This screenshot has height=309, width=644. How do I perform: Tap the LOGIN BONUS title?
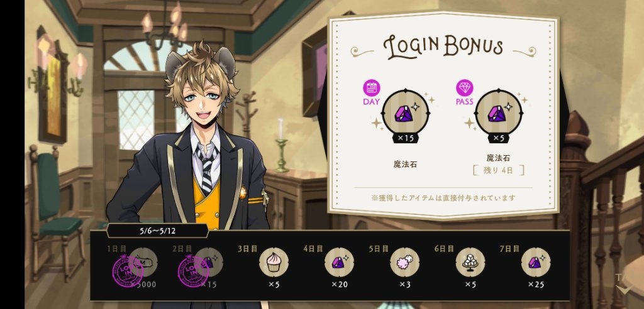tap(443, 47)
